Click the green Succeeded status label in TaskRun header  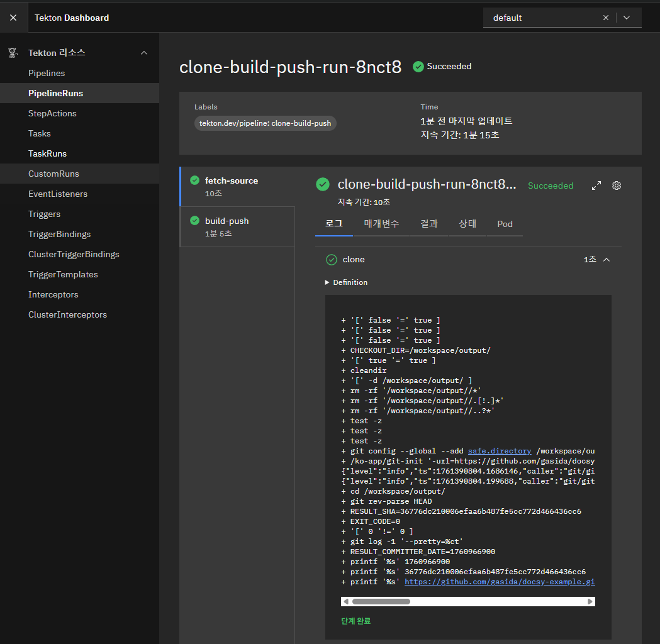point(551,186)
